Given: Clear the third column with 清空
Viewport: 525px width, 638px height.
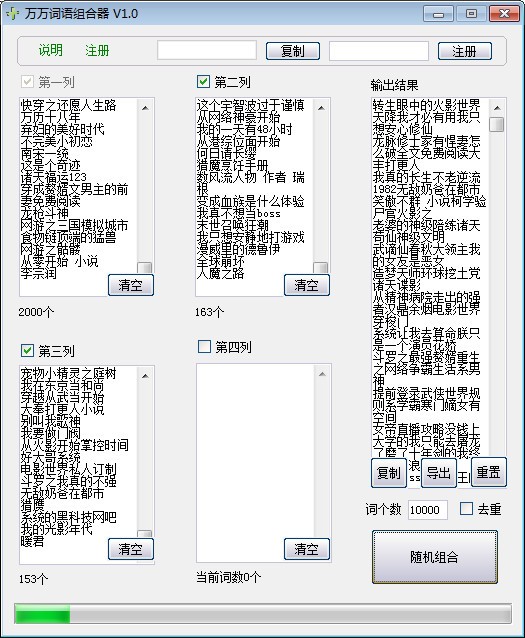Looking at the screenshot, I should coord(131,549).
